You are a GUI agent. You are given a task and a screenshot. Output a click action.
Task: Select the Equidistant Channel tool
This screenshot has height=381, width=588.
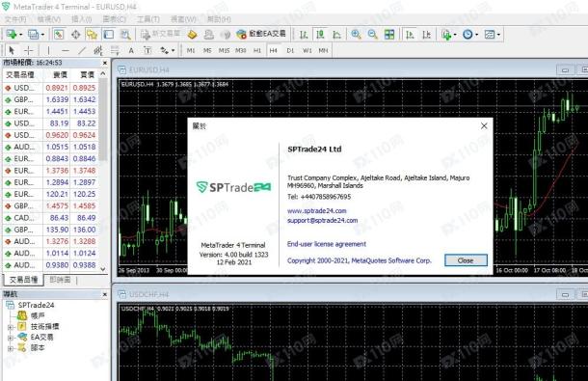tap(98, 50)
